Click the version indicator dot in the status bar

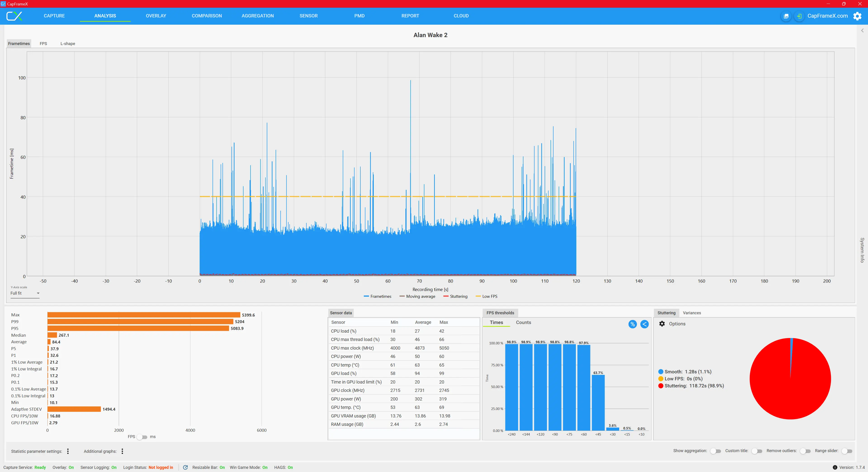835,467
